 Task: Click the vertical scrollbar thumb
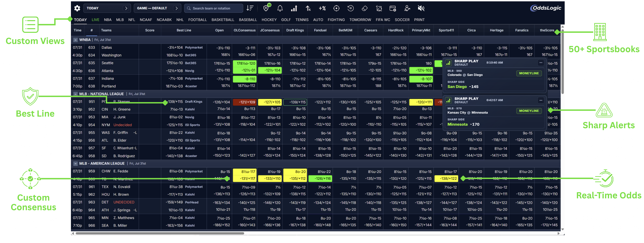(562, 61)
